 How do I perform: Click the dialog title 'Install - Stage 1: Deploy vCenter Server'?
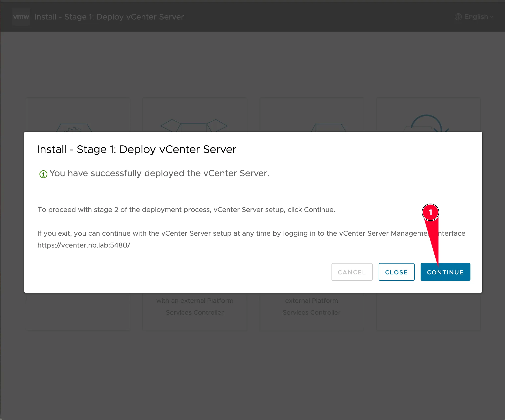137,149
